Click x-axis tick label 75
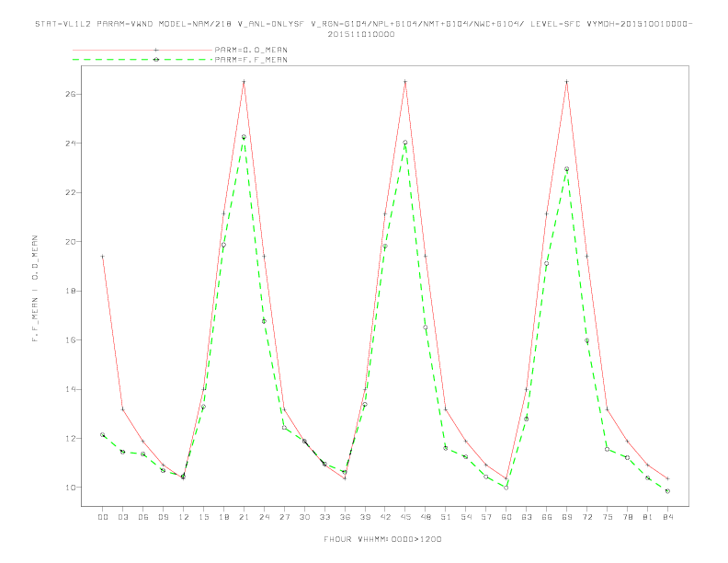728x563 pixels. pos(608,517)
